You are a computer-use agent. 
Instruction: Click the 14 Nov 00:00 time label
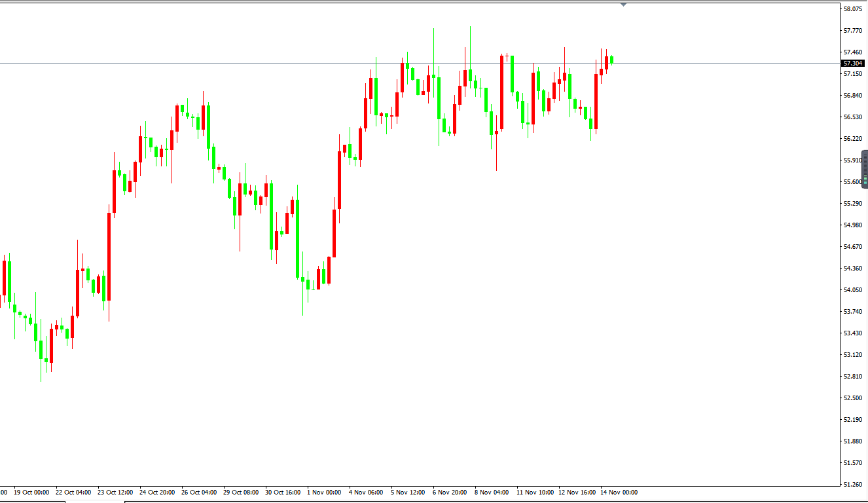(x=619, y=493)
